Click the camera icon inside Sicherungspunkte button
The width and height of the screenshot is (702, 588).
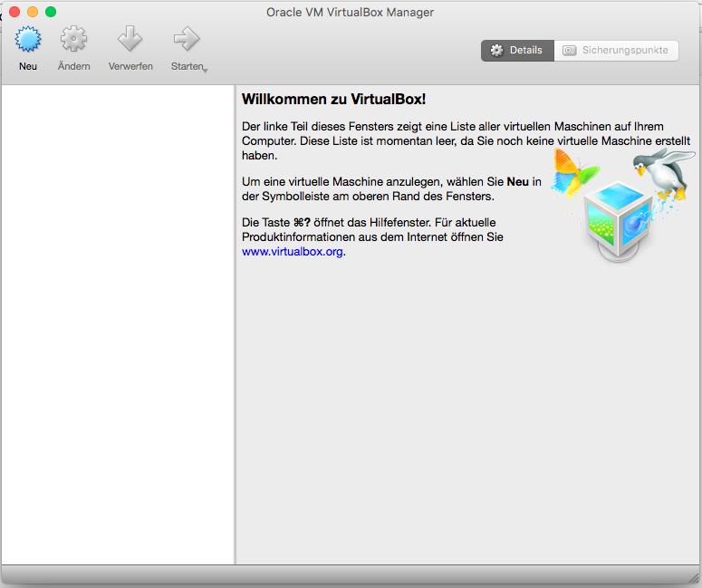point(569,51)
